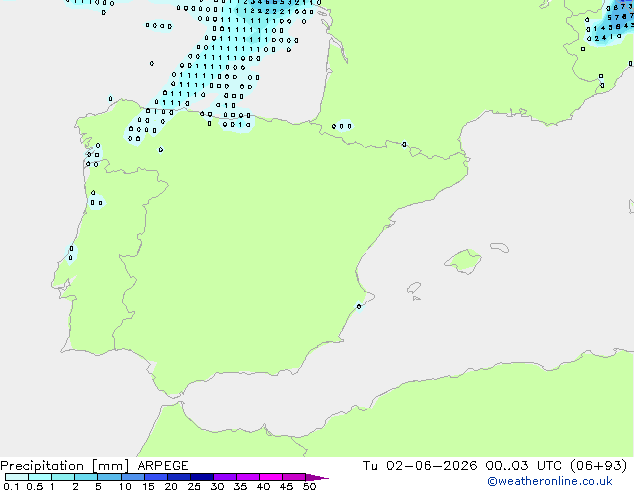Screen dimensions: 634x490
Task: Click the 25 to 30 mm dark blue swatch
Action: pyautogui.click(x=202, y=477)
